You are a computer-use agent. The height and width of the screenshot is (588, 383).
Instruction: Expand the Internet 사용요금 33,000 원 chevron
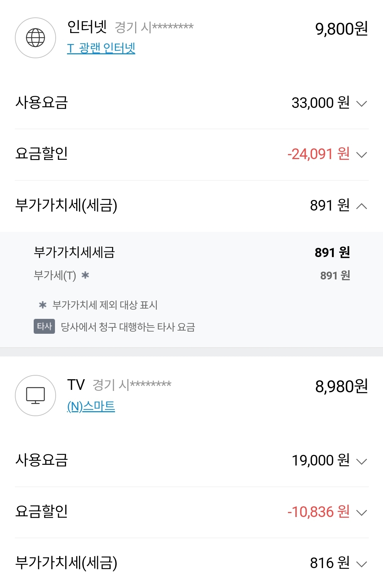coord(361,104)
